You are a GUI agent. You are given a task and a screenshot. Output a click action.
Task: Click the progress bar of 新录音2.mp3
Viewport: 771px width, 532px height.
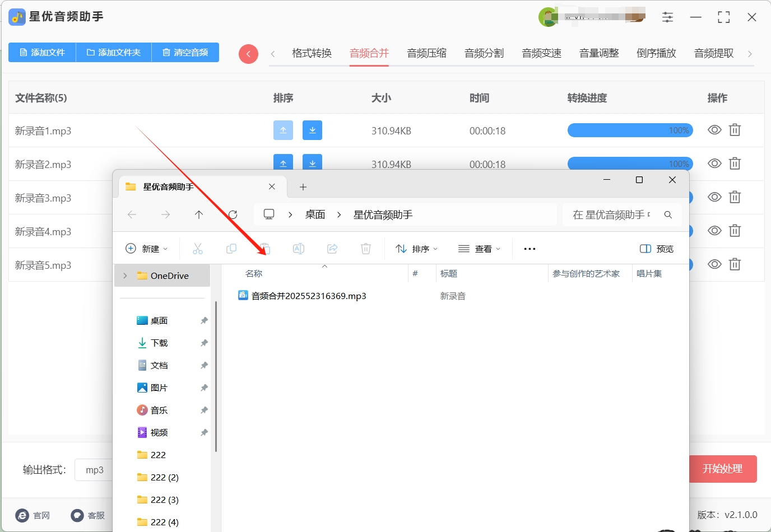point(630,163)
